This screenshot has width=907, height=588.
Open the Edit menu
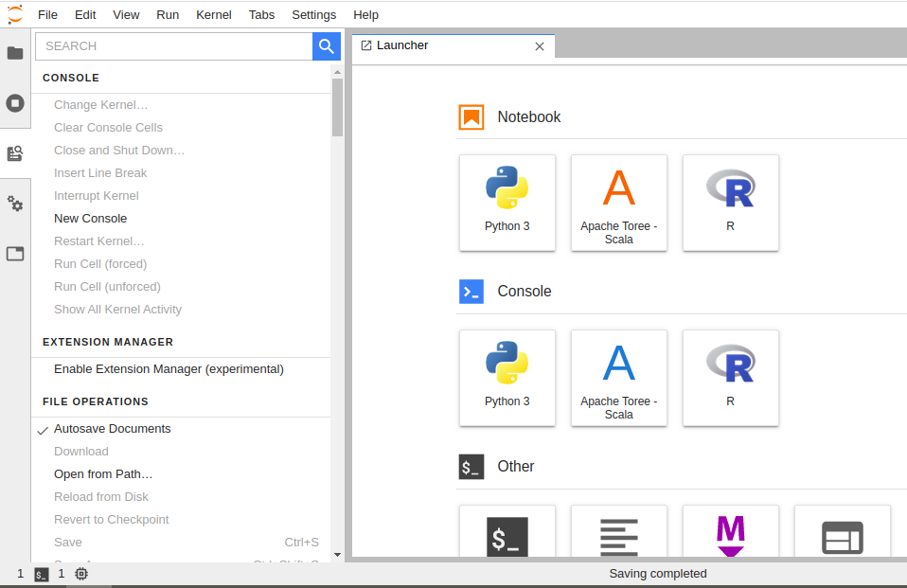85,14
